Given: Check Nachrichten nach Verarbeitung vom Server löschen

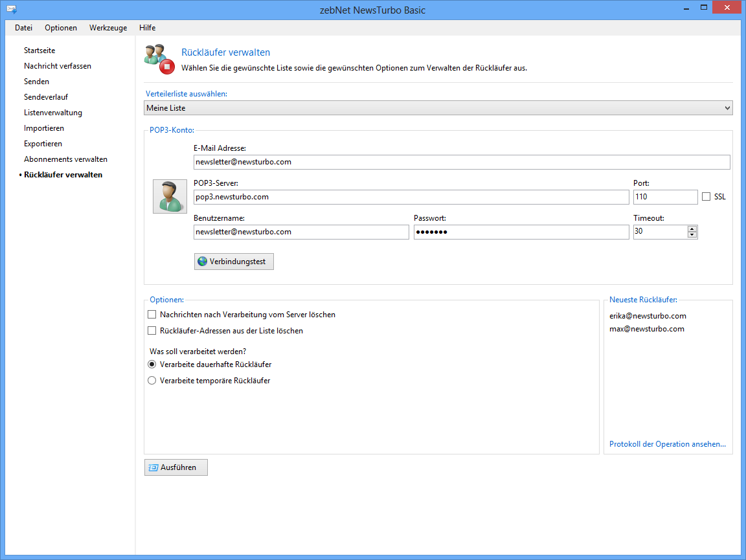Looking at the screenshot, I should tap(152, 315).
